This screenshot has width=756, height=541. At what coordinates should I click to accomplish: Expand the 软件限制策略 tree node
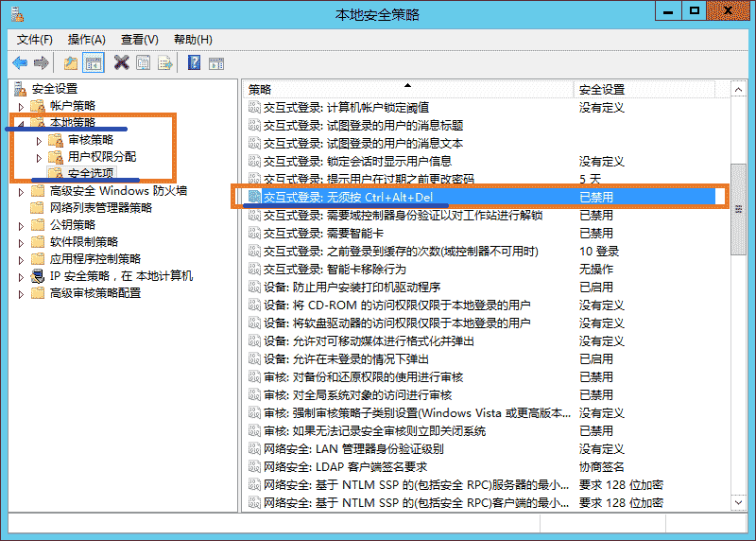click(21, 243)
